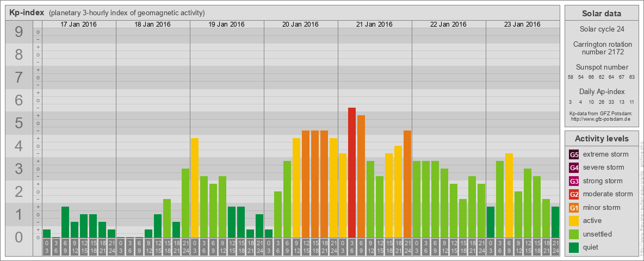Image resolution: width=644 pixels, height=261 pixels.
Task: Click the large y-axis Kp label 5
Action: coord(19,123)
